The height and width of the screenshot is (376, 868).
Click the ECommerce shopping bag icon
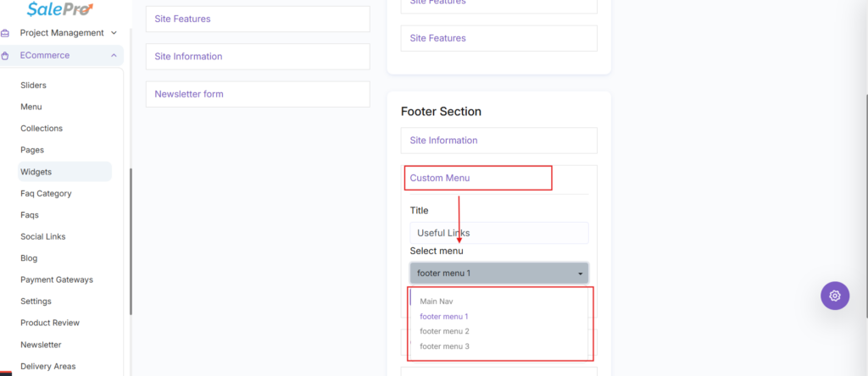5,55
